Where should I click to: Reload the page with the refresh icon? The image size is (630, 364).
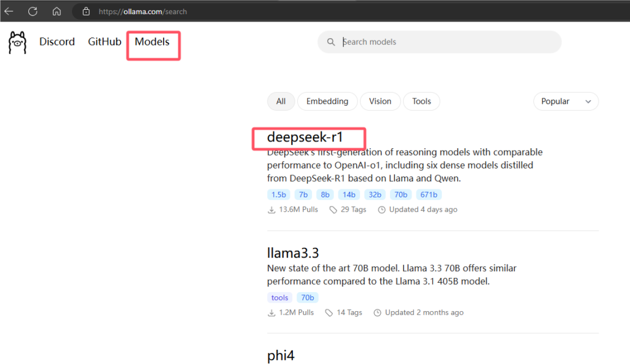33,11
